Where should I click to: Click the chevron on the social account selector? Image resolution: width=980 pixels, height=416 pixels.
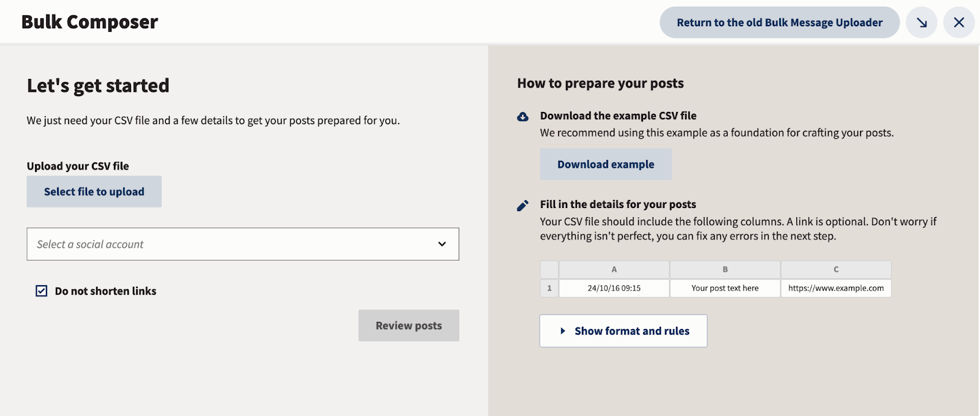(442, 244)
